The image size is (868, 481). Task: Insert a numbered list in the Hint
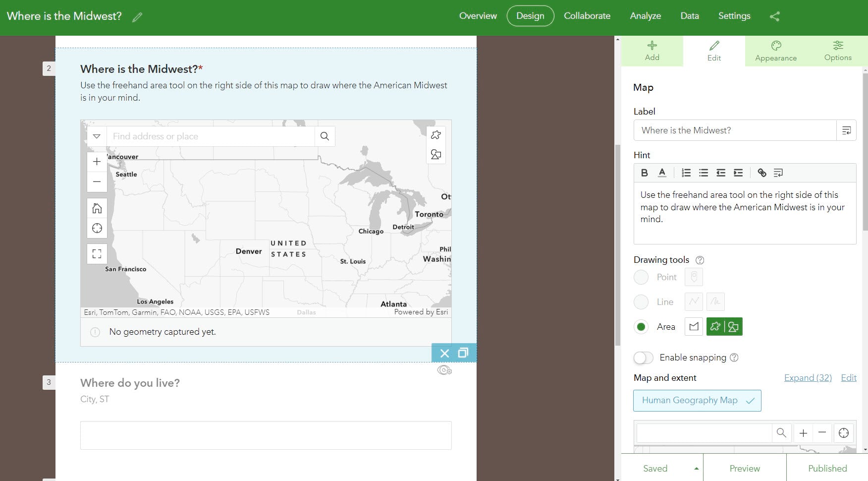686,173
